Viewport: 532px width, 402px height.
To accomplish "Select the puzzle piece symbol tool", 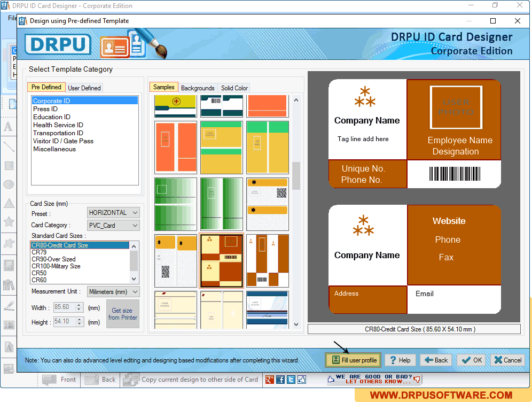I will tap(9, 243).
